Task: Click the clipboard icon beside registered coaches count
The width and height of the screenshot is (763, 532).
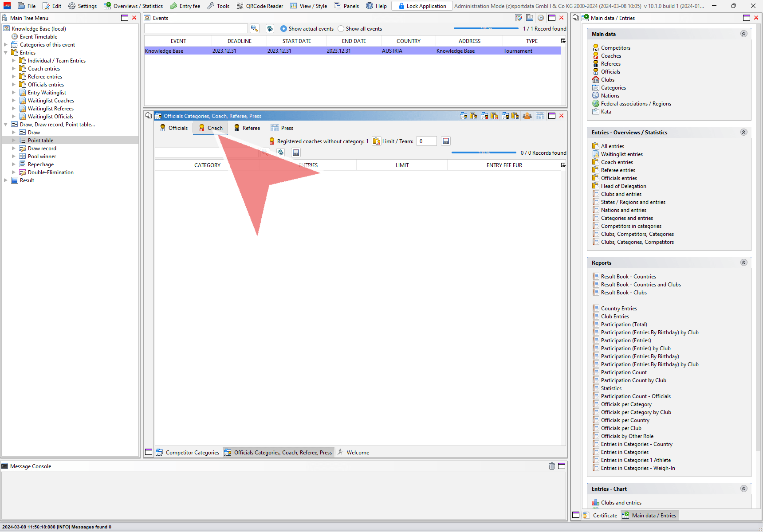Action: (x=376, y=141)
